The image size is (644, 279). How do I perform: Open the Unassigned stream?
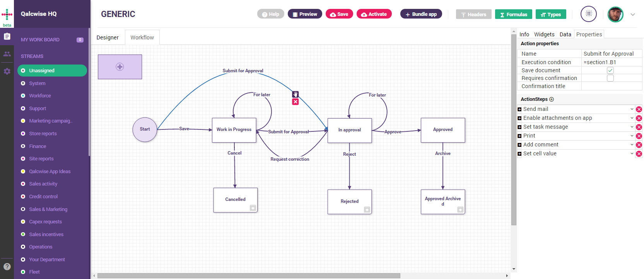[52, 71]
